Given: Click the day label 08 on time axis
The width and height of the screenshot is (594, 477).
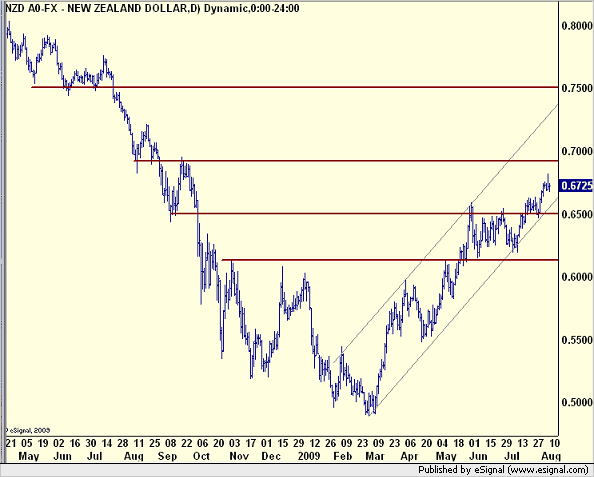Looking at the screenshot, I should click(170, 443).
